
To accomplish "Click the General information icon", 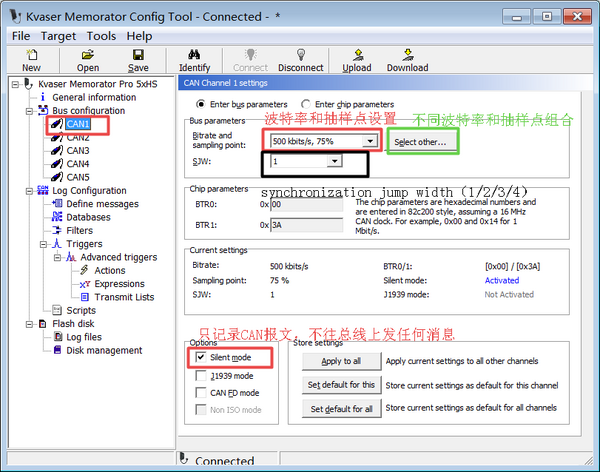I will (42, 97).
